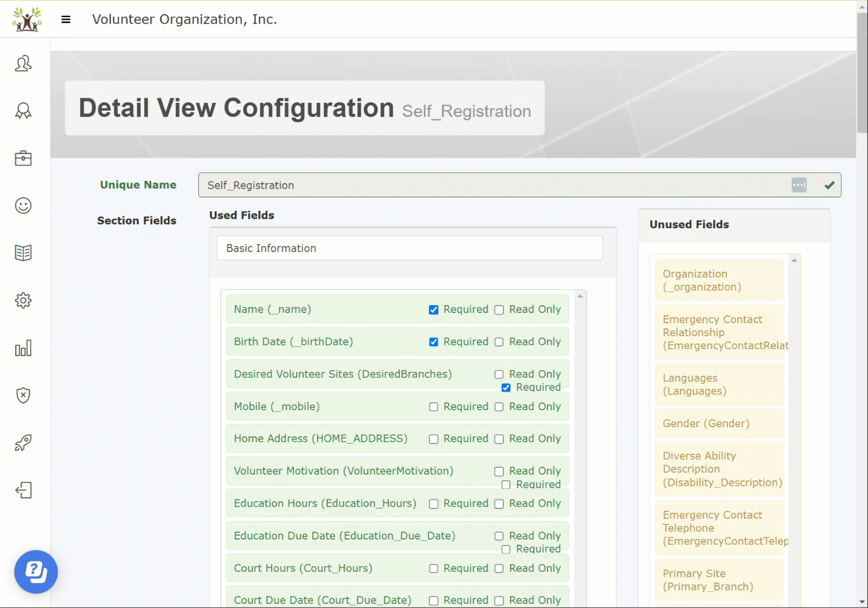The image size is (868, 608).
Task: Uncheck Required for the Name field
Action: pos(433,310)
